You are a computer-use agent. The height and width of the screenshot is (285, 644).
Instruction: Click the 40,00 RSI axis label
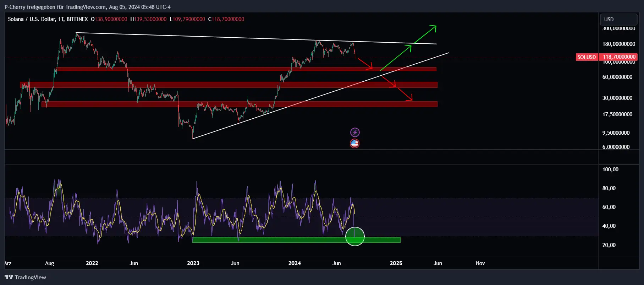(x=609, y=226)
